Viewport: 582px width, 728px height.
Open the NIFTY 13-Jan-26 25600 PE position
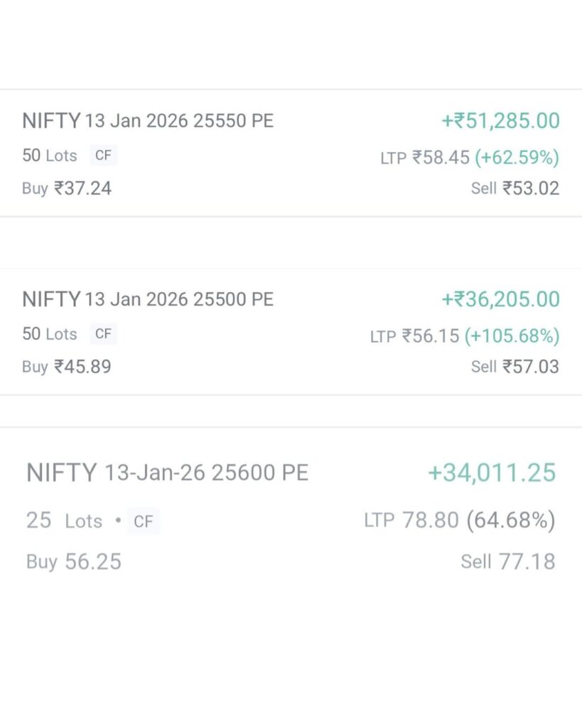pos(167,473)
